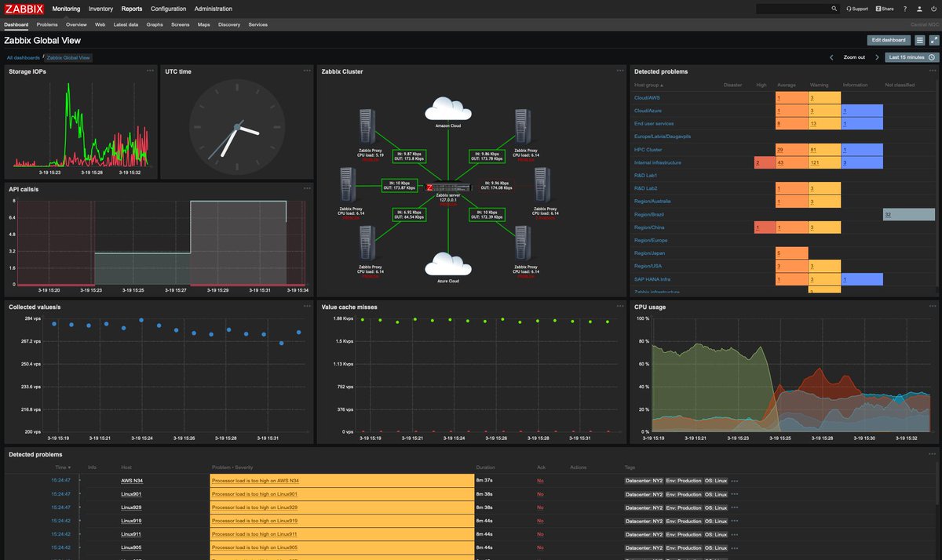Viewport: 942px width, 560px height.
Task: Click the red High count 2 for Internal infrastructure
Action: pyautogui.click(x=763, y=162)
